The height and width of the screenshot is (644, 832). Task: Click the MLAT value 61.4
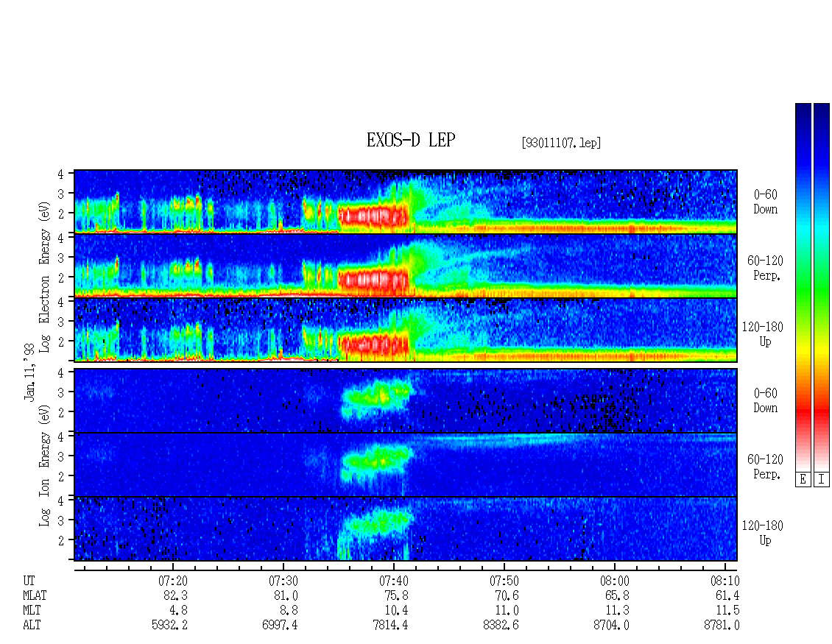coord(727,595)
